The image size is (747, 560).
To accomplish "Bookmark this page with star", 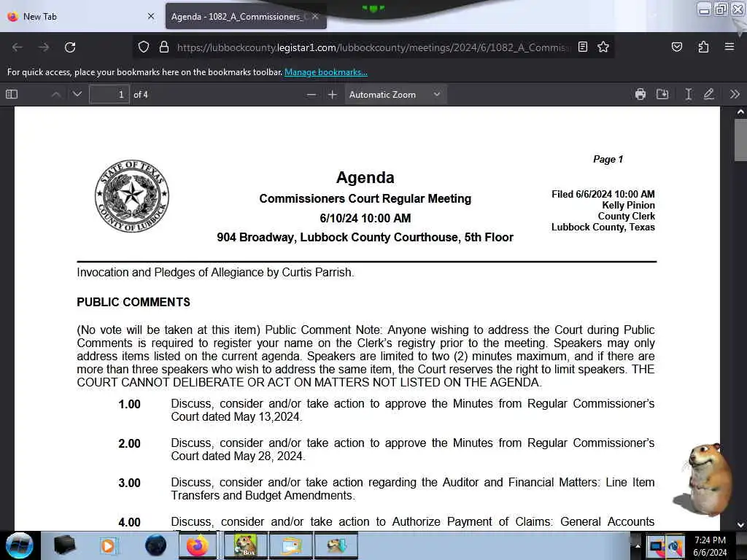I will (x=603, y=47).
